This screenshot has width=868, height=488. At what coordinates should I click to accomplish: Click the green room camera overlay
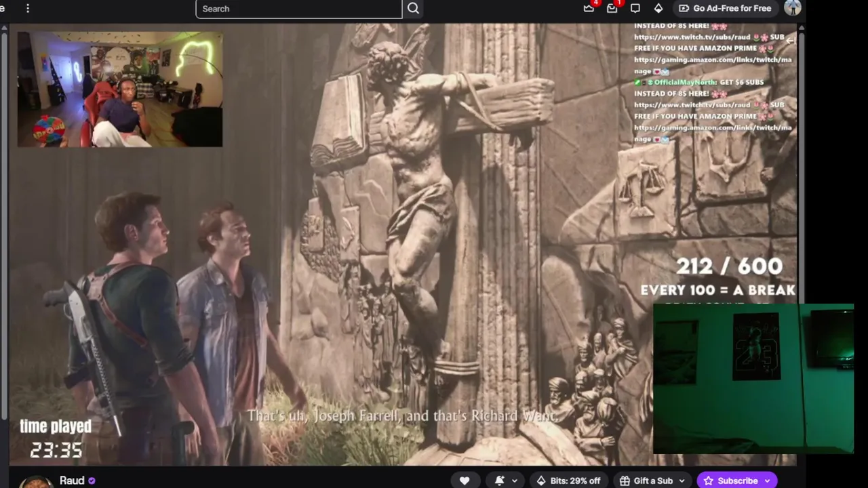pos(753,379)
